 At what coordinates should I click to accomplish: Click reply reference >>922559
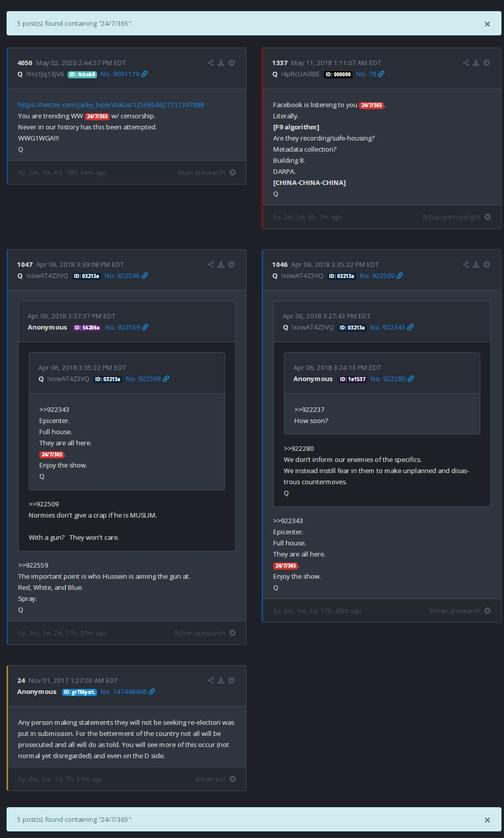coord(33,565)
